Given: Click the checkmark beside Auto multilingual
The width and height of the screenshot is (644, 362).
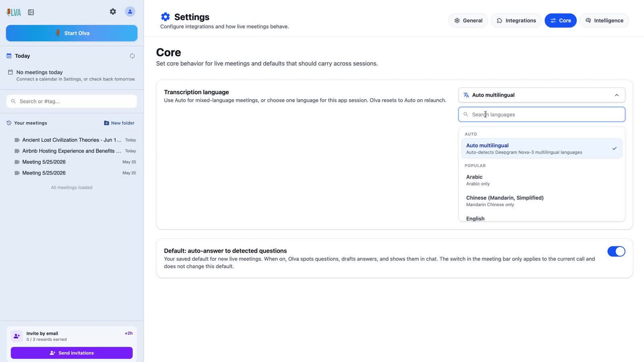Looking at the screenshot, I should [x=614, y=148].
